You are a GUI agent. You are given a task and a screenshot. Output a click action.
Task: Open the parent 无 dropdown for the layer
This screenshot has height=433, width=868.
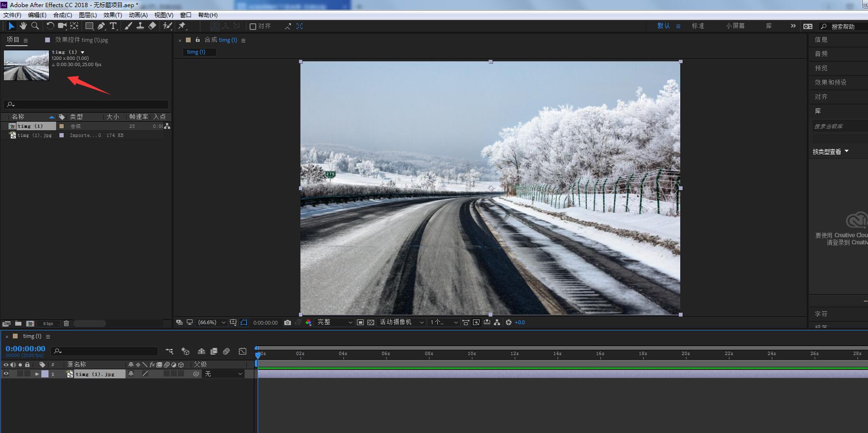tap(223, 374)
